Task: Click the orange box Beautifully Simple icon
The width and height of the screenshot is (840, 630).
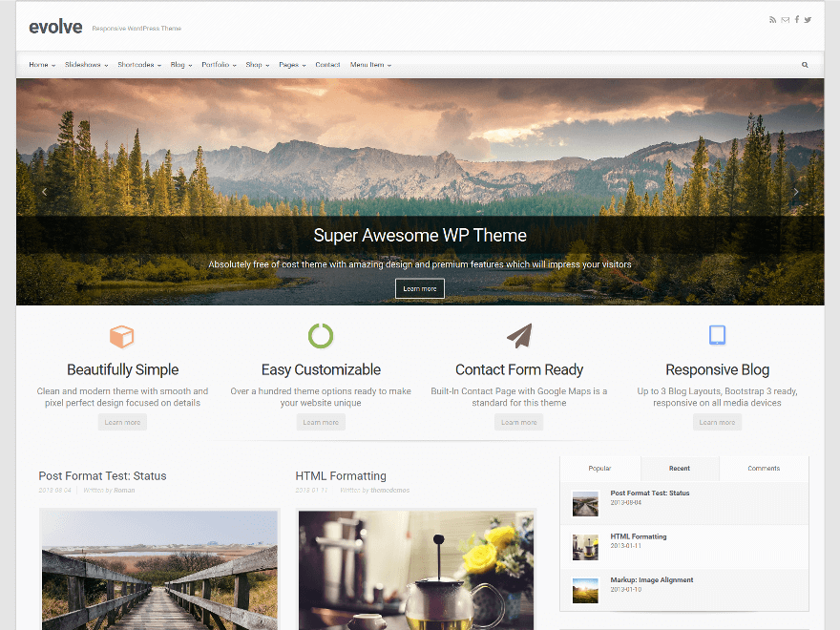Action: point(122,336)
